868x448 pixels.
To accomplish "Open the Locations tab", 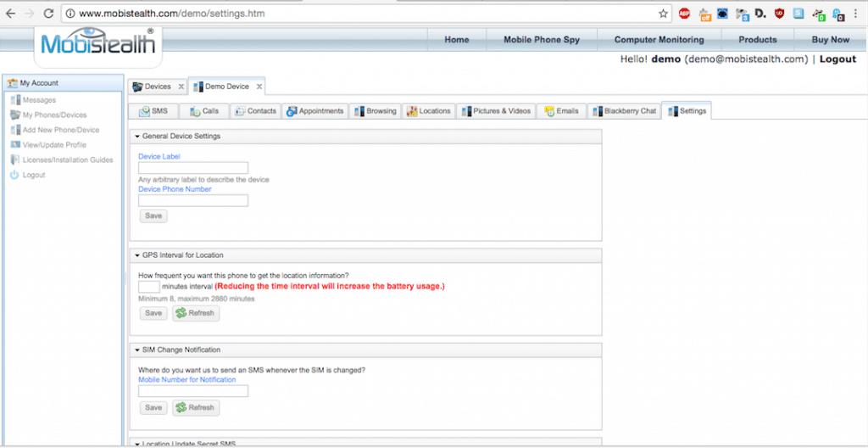I will pyautogui.click(x=428, y=111).
